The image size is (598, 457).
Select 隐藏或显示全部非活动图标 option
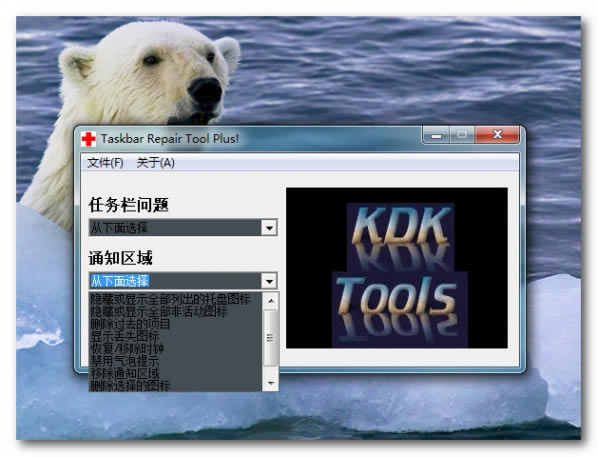[175, 311]
